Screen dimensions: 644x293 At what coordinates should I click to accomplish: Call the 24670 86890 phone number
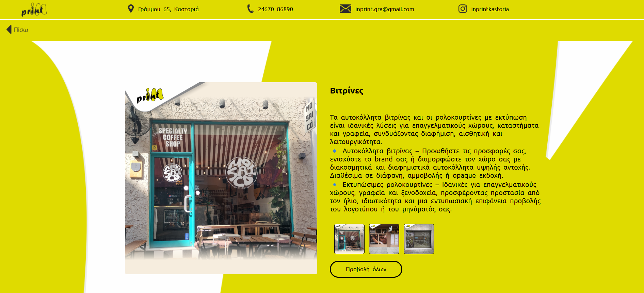tap(275, 9)
